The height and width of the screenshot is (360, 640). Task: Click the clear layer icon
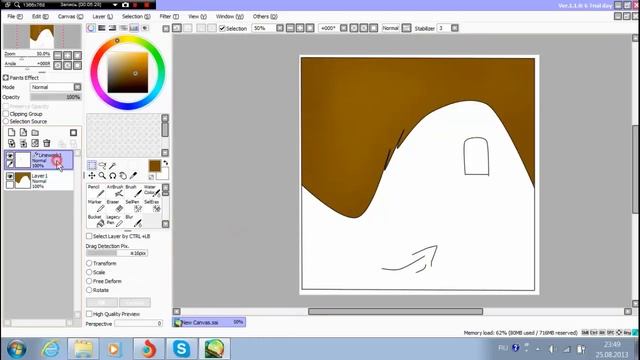click(35, 143)
